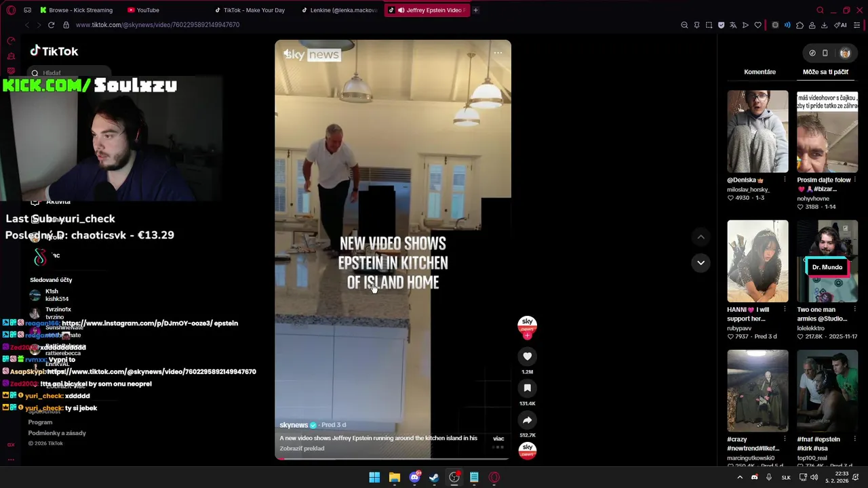Open the easy setup sliders icon
This screenshot has height=488, width=868.
[x=857, y=25]
